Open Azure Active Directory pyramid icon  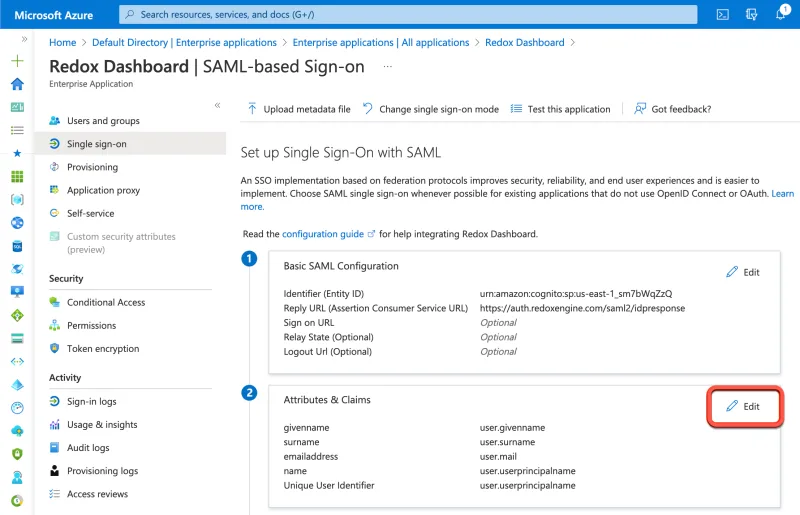(17, 384)
